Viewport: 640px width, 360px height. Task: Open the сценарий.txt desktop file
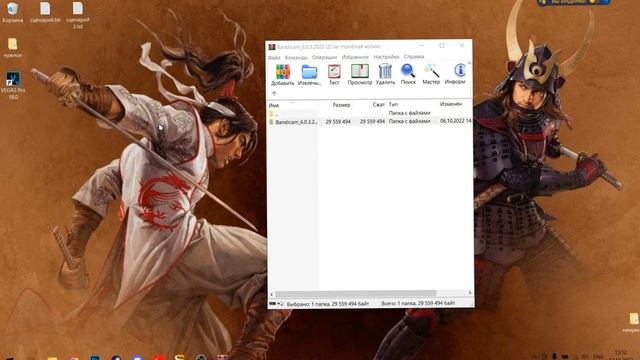(x=45, y=12)
